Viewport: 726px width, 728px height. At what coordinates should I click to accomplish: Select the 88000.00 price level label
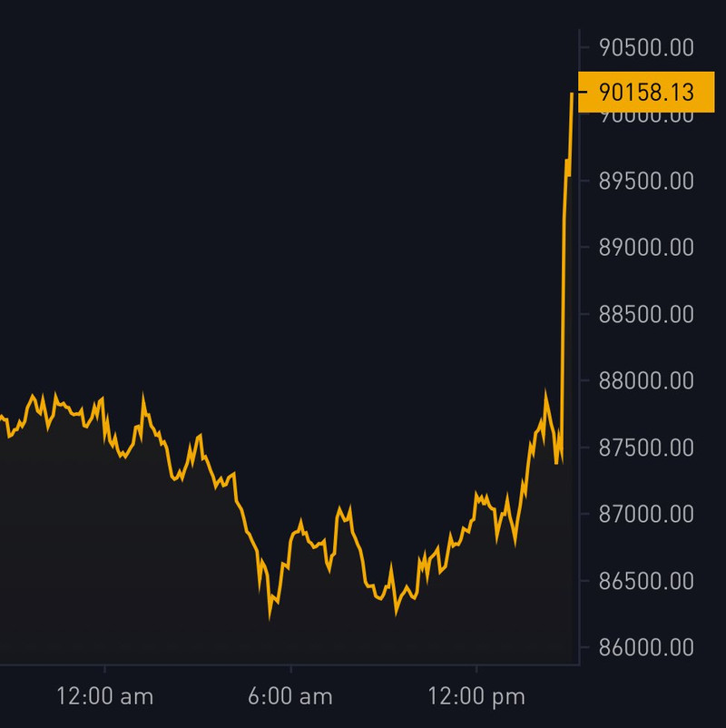point(645,380)
